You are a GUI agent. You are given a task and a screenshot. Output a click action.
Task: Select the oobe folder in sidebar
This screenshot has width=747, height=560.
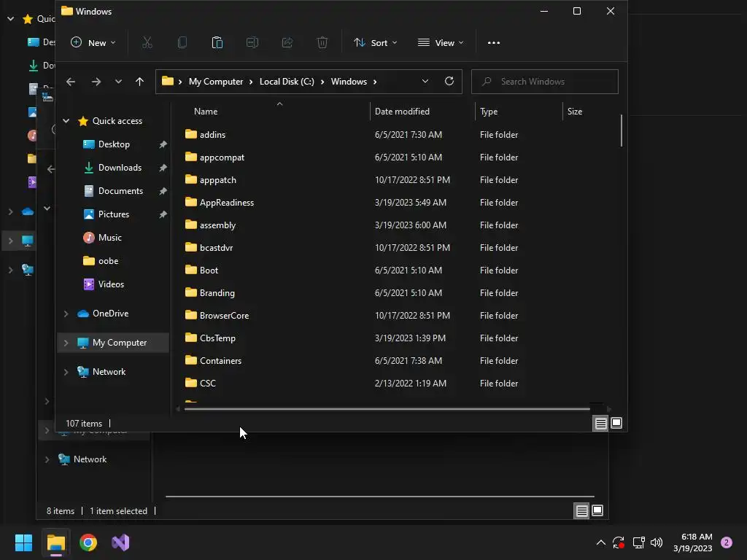108,261
